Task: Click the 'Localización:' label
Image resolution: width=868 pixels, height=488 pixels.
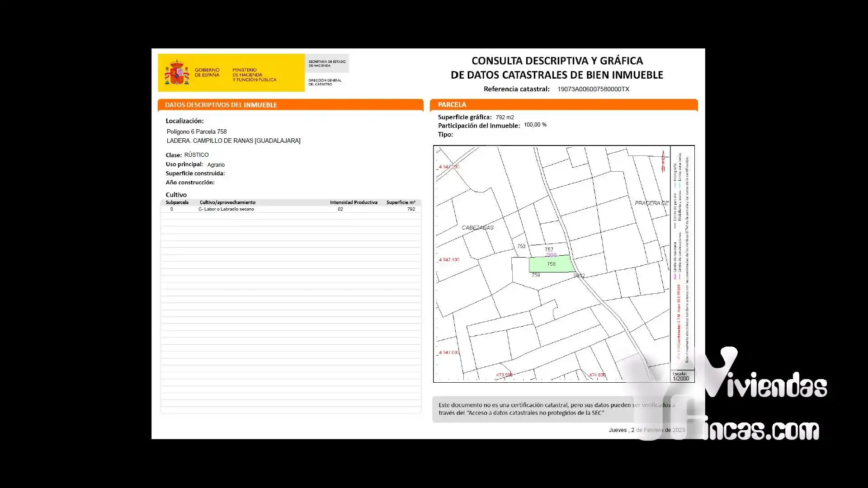Action: pos(184,121)
